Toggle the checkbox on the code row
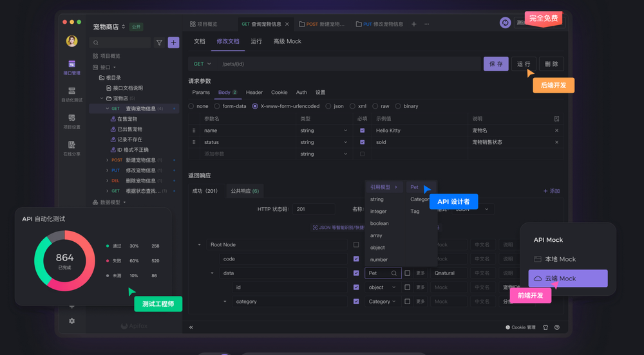This screenshot has width=644, height=355. (356, 259)
